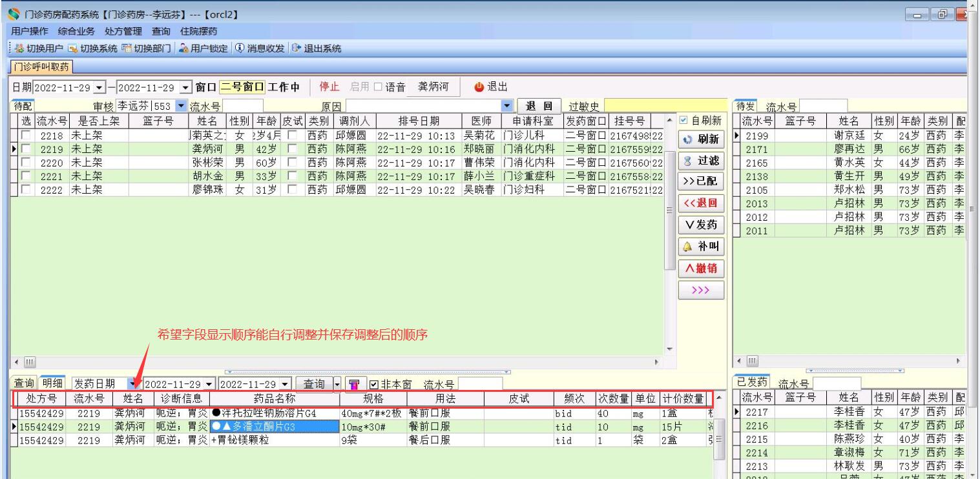Switch to the 明细 tab
Screen dimensions: 980x479
pyautogui.click(x=54, y=383)
